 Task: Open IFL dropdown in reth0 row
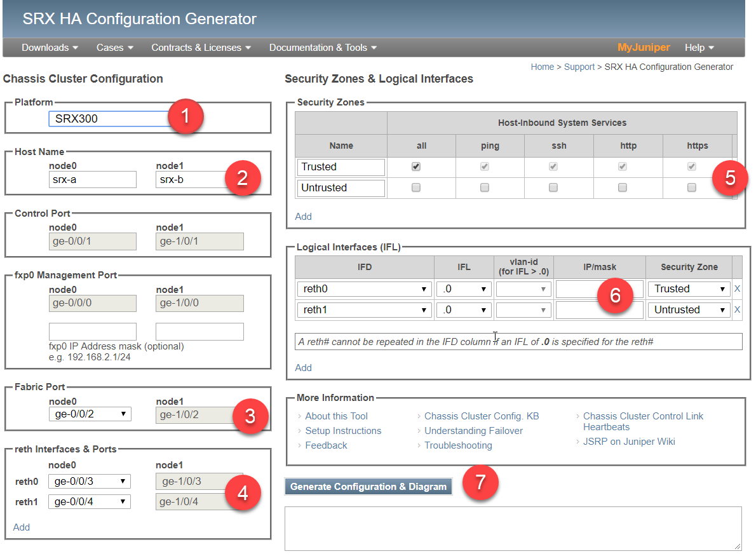(464, 289)
